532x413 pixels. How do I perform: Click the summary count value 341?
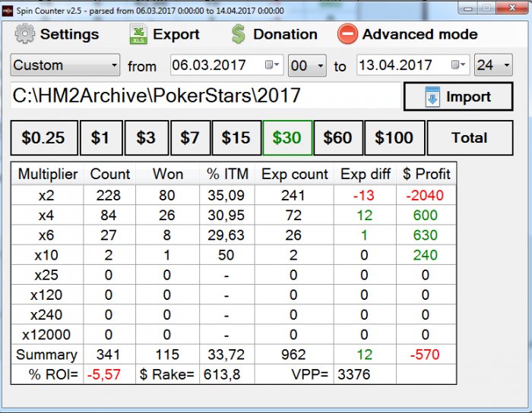pyautogui.click(x=108, y=355)
